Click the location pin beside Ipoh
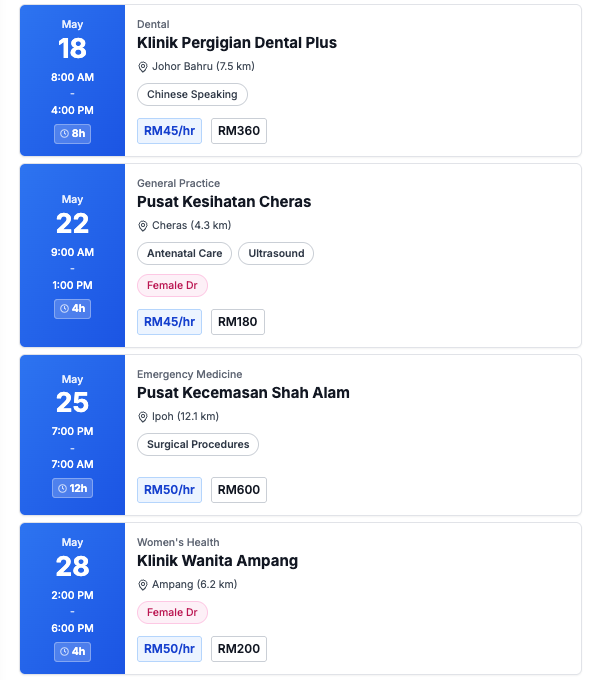593x680 pixels. [x=142, y=417]
